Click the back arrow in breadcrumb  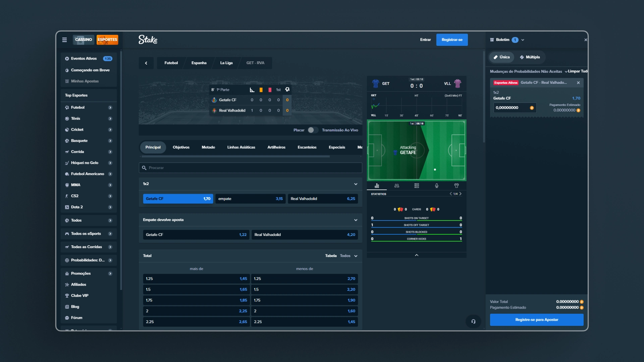[x=146, y=63]
